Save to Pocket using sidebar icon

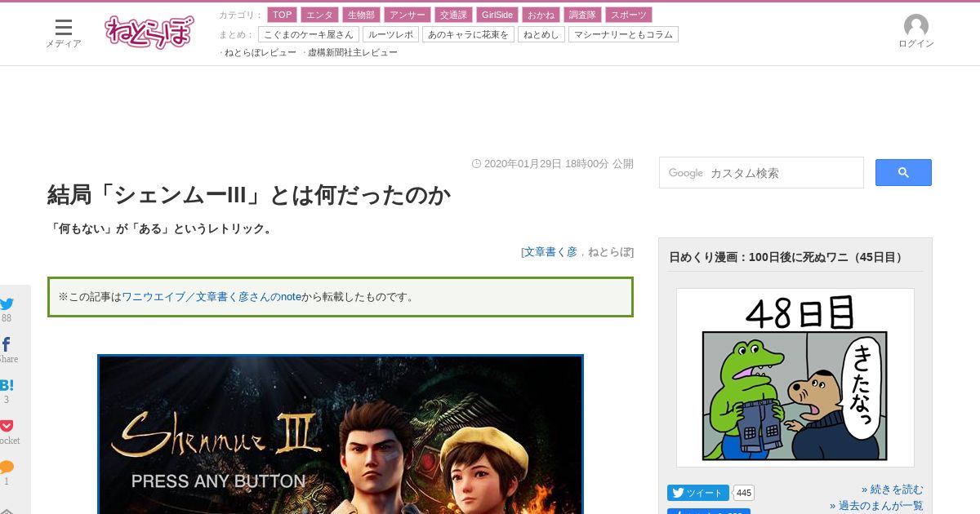coord(7,426)
